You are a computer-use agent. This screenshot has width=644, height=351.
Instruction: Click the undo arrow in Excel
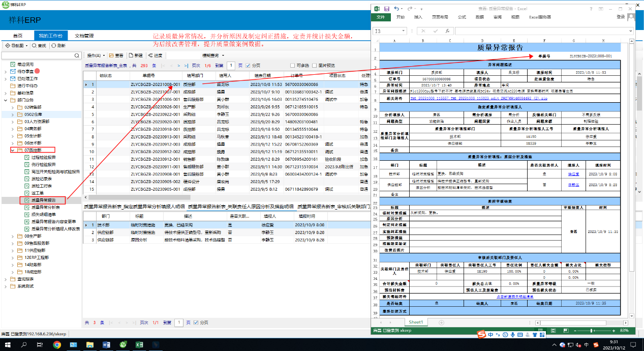(396, 9)
